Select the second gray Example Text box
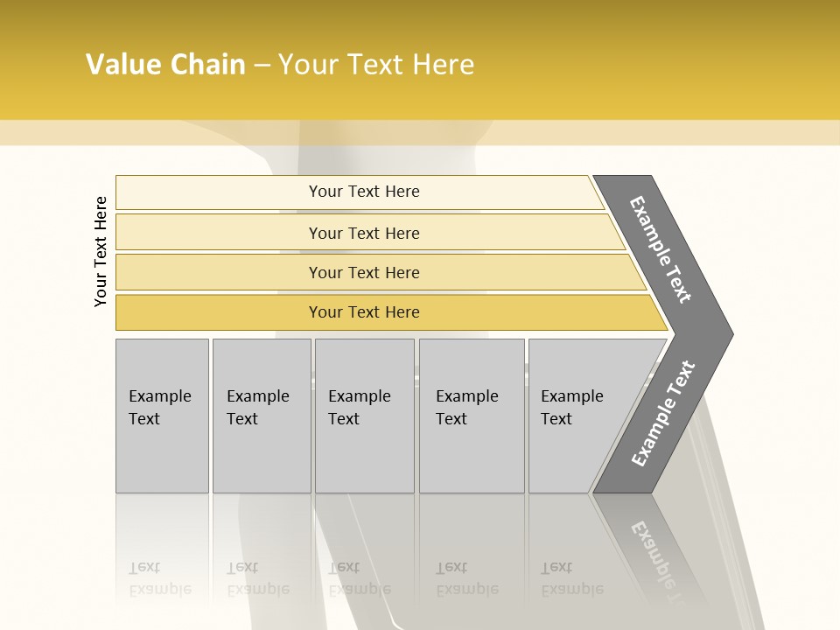This screenshot has height=630, width=840. pyautogui.click(x=261, y=416)
